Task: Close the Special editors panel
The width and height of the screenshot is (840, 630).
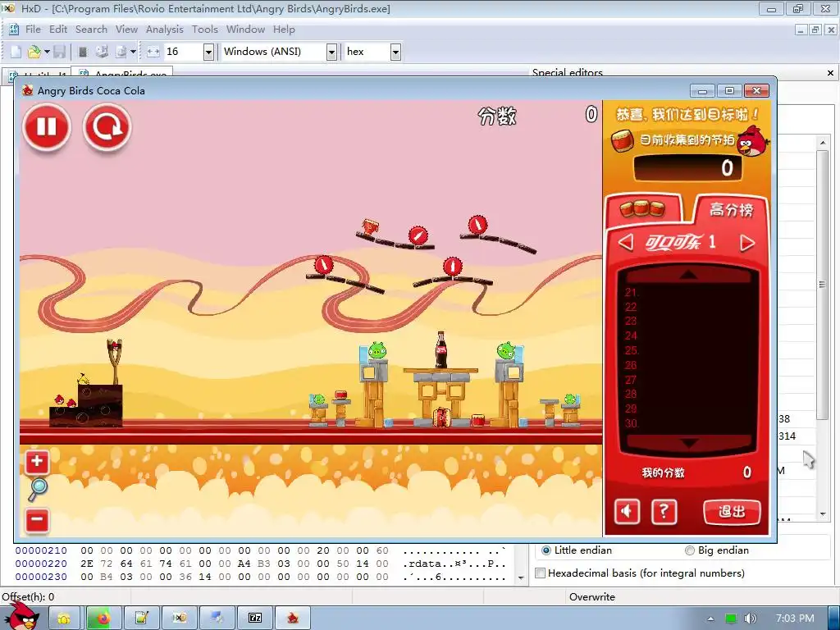Action: tap(830, 73)
